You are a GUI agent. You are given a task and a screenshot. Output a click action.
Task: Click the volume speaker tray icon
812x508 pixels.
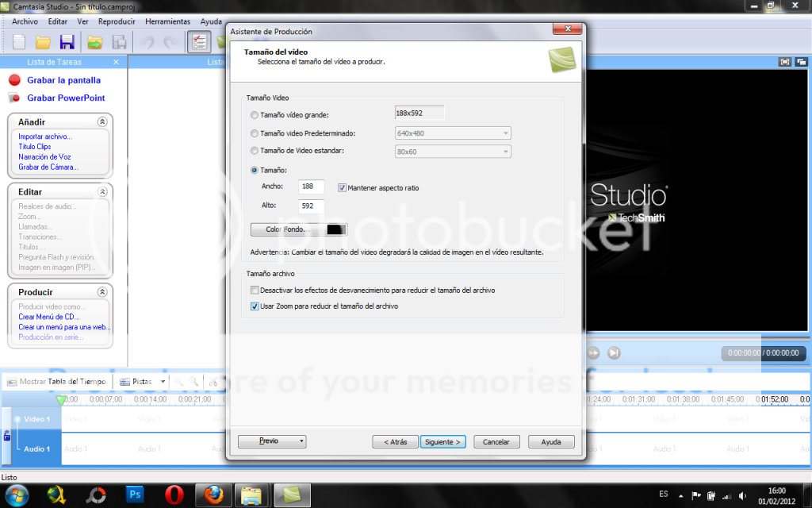pyautogui.click(x=742, y=496)
